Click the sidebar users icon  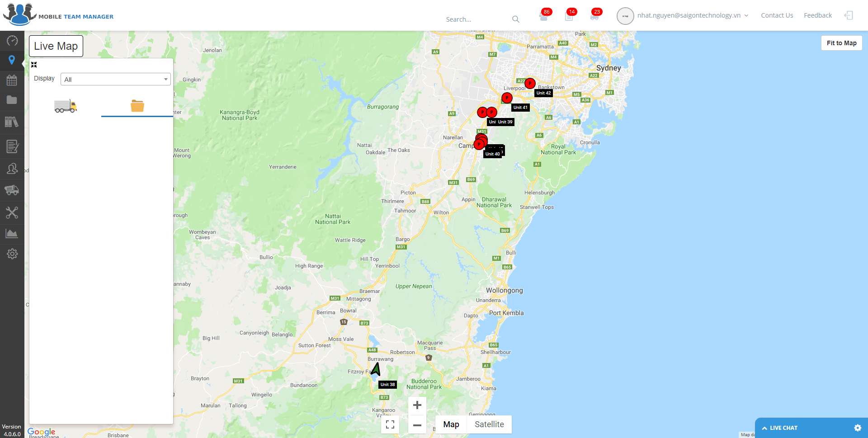coord(12,169)
